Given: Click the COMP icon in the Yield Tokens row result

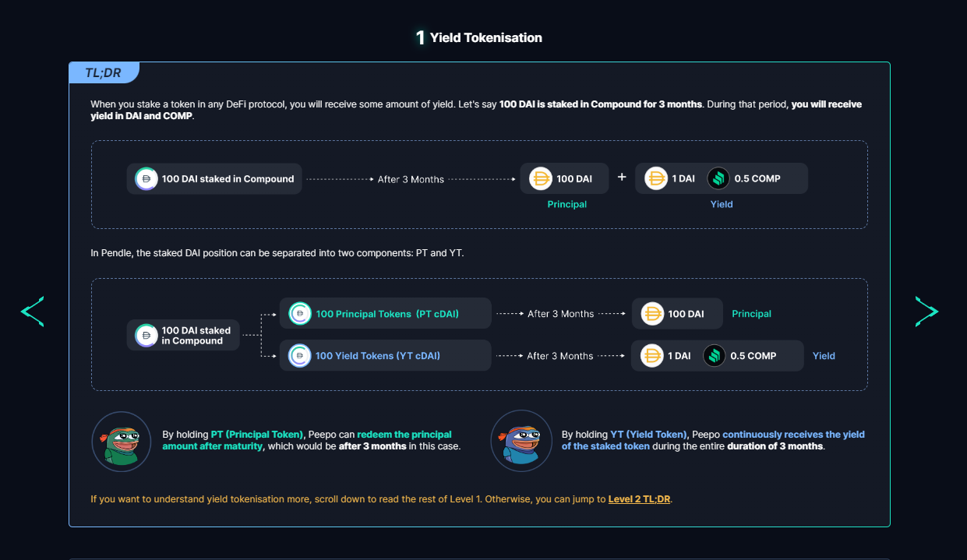Looking at the screenshot, I should click(715, 356).
